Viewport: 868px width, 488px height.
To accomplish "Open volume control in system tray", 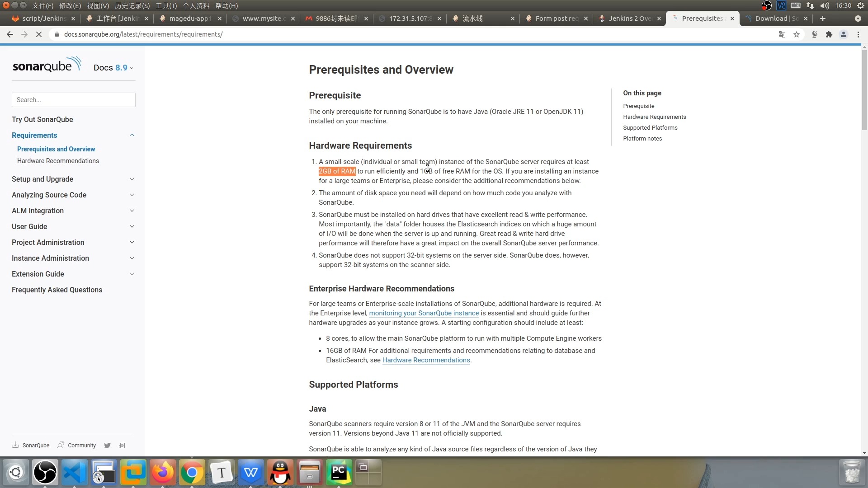I will click(x=825, y=5).
